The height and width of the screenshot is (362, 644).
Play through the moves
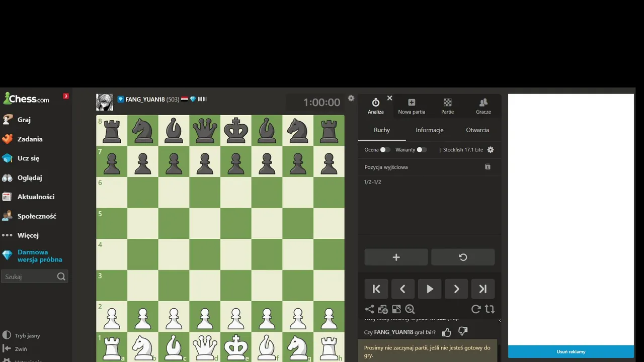[x=430, y=289]
